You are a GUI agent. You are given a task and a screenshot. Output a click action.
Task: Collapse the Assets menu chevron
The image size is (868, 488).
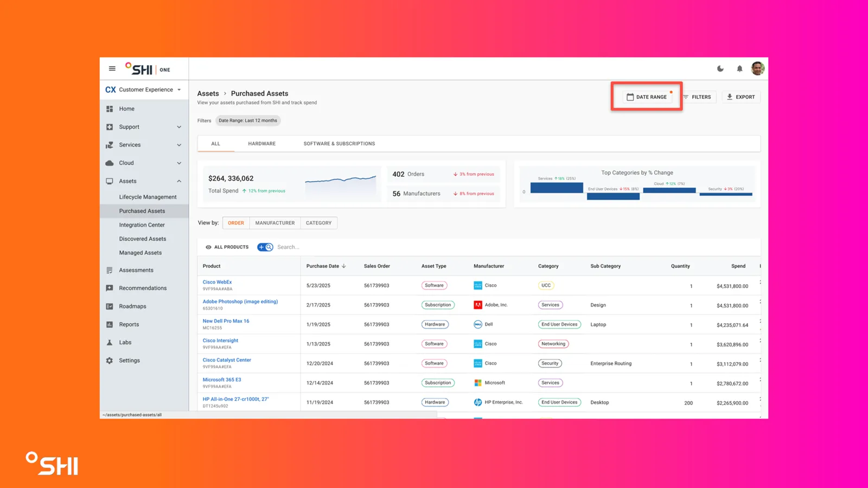[x=179, y=181]
